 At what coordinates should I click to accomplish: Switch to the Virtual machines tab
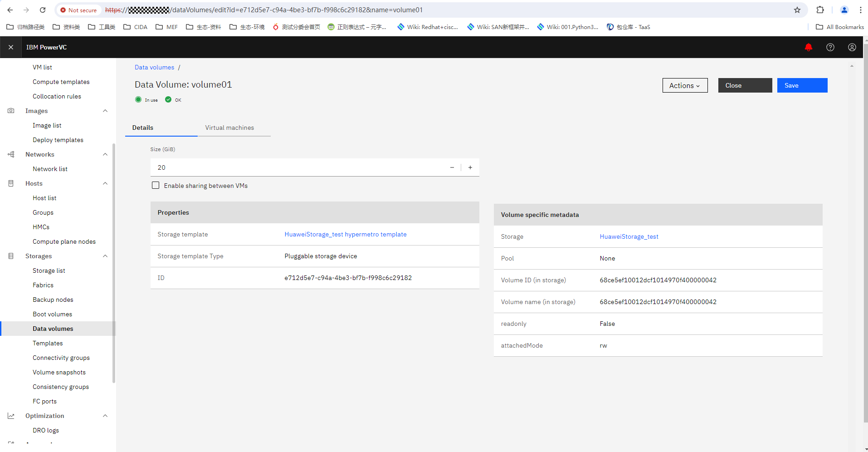coord(234,128)
